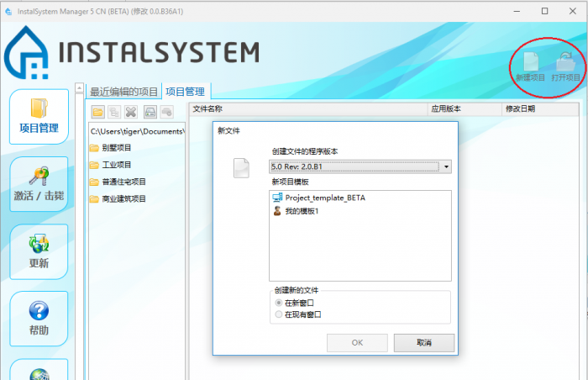Select the Project_template_BETA template
Viewport: 588px width, 380px height.
325,198
